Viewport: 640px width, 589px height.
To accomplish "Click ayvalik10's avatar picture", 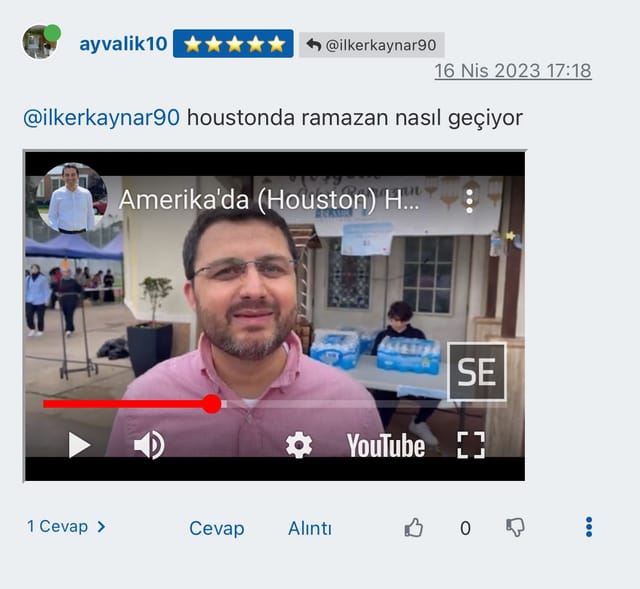I will (x=40, y=42).
